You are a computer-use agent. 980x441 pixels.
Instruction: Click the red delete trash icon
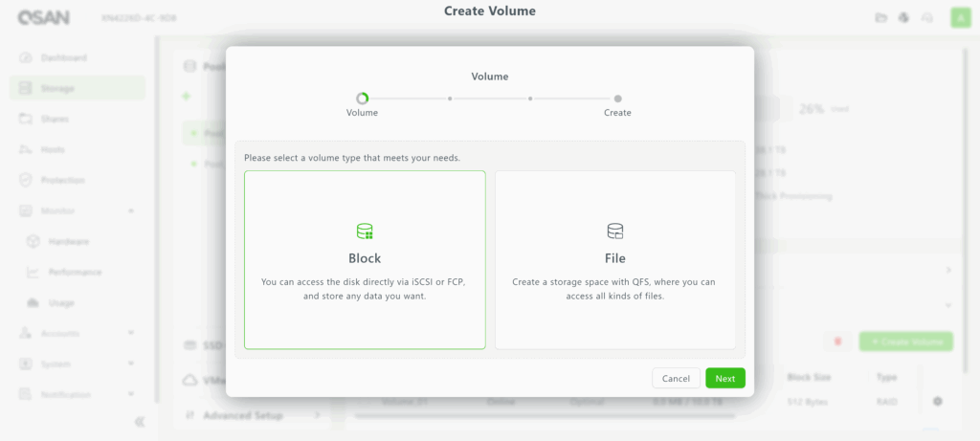838,342
